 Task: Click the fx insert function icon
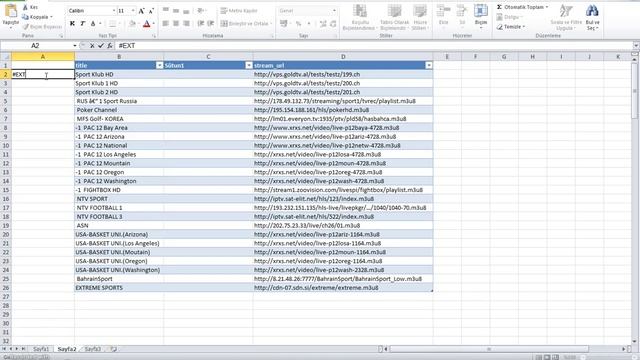pos(110,46)
